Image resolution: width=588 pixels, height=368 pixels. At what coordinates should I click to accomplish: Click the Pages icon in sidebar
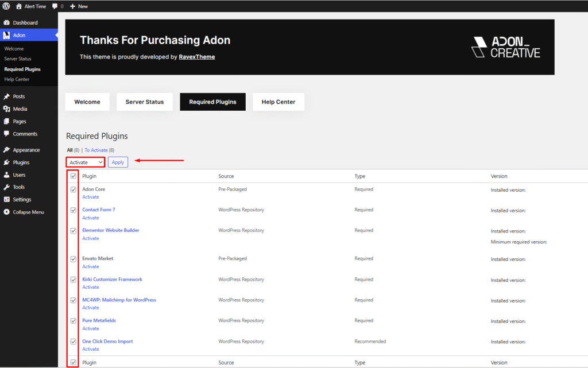point(6,121)
